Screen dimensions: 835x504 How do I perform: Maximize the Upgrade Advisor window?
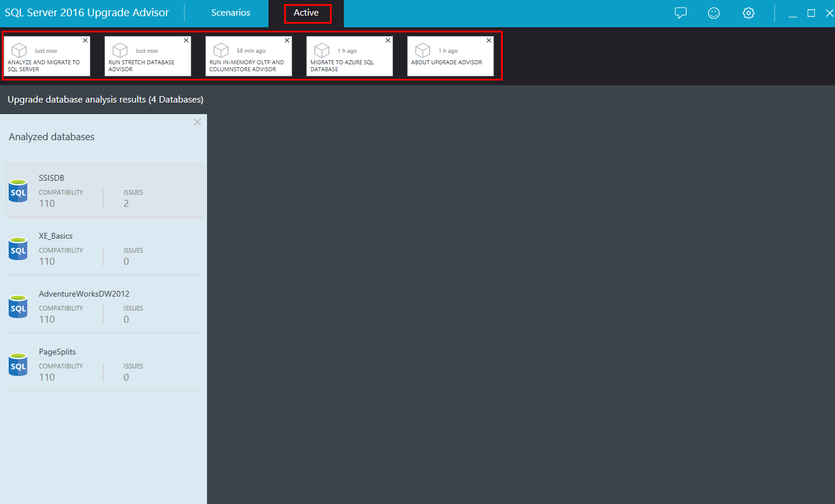(811, 13)
